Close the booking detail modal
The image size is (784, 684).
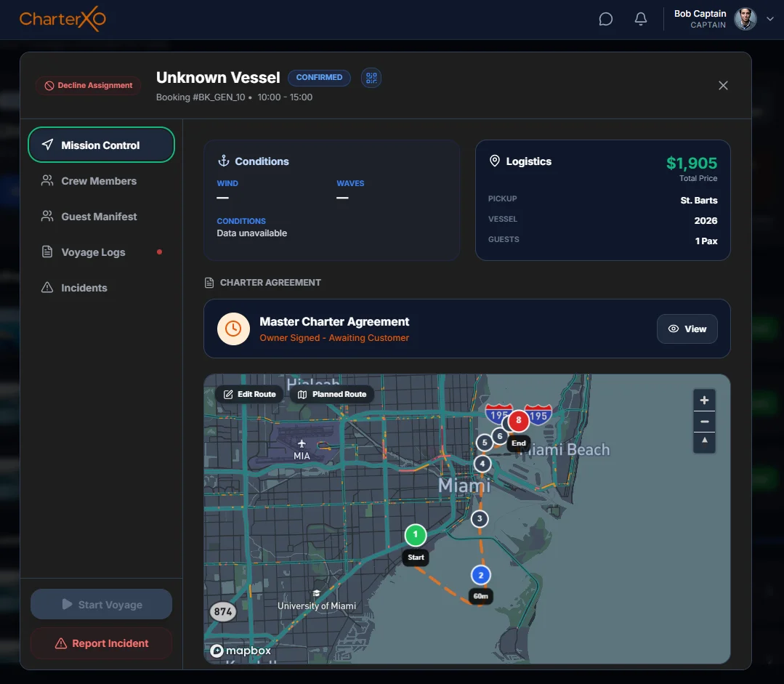coord(723,86)
